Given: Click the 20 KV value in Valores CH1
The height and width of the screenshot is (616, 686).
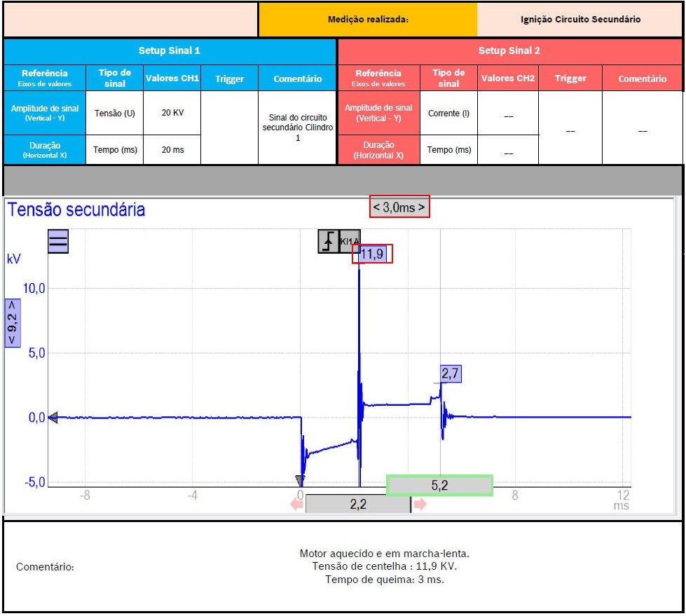Looking at the screenshot, I should [172, 113].
